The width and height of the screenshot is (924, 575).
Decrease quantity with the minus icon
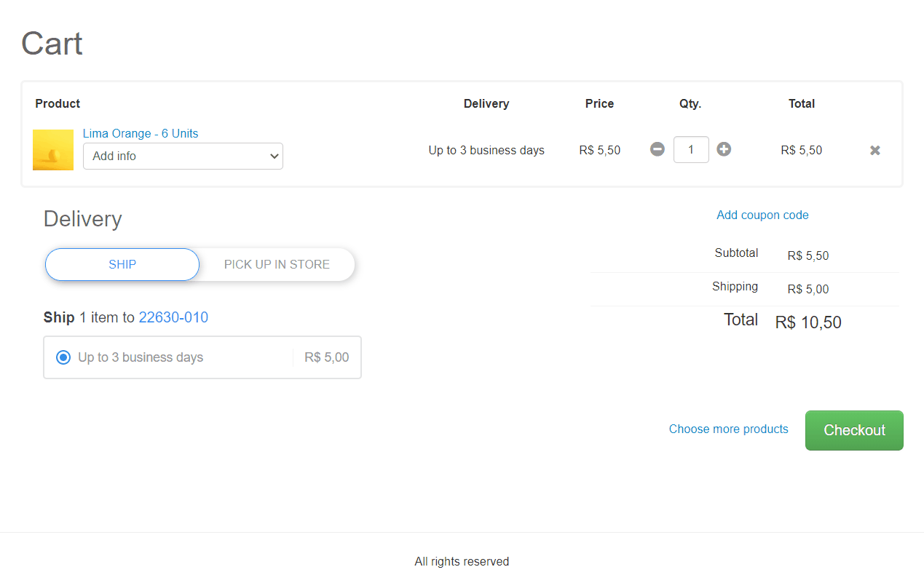tap(658, 149)
